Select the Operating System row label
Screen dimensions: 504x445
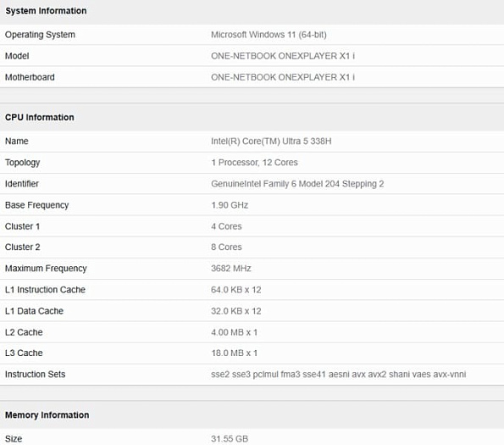(40, 35)
